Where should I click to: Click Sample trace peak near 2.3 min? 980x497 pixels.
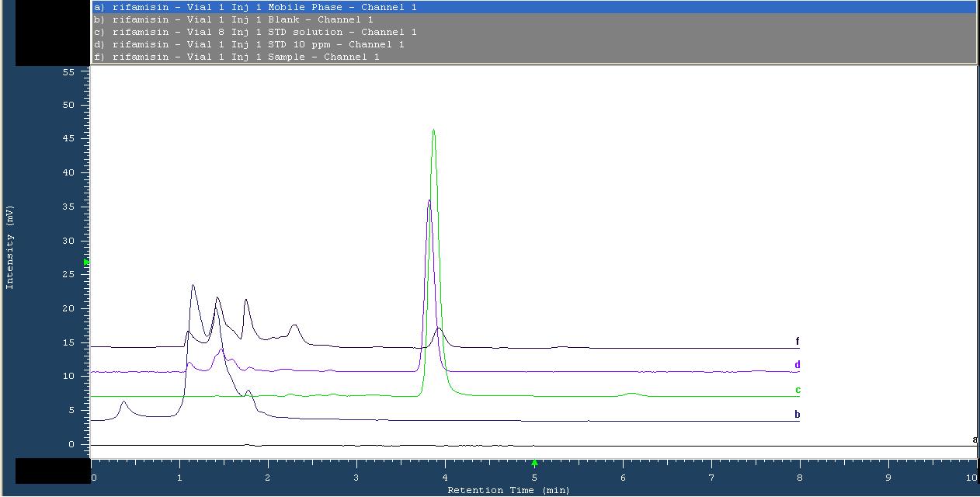coord(294,326)
